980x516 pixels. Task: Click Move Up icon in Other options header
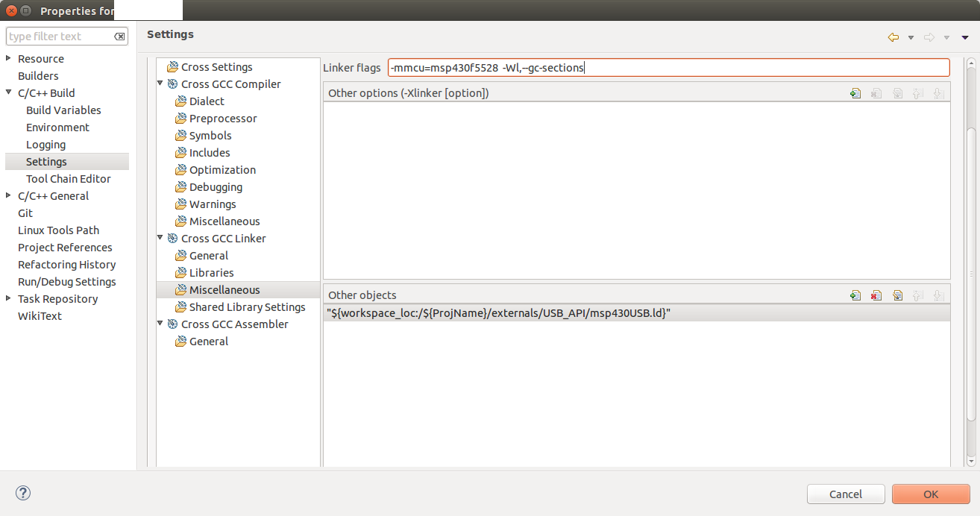point(918,93)
